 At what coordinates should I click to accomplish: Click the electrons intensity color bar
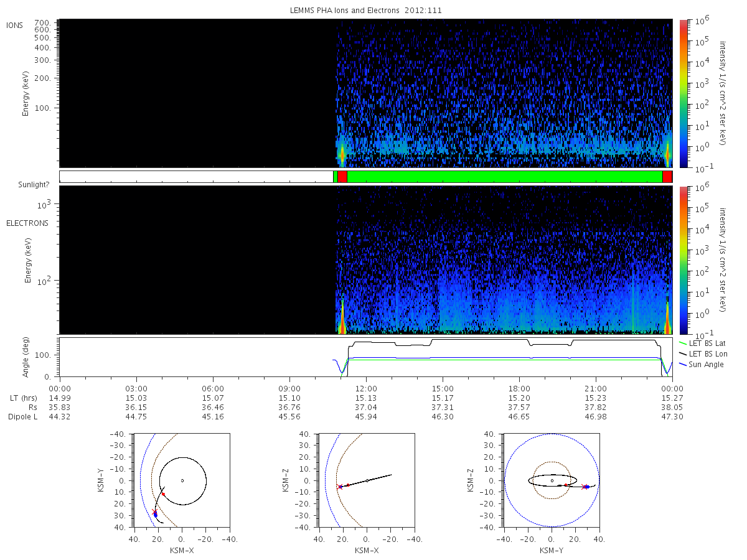click(683, 260)
